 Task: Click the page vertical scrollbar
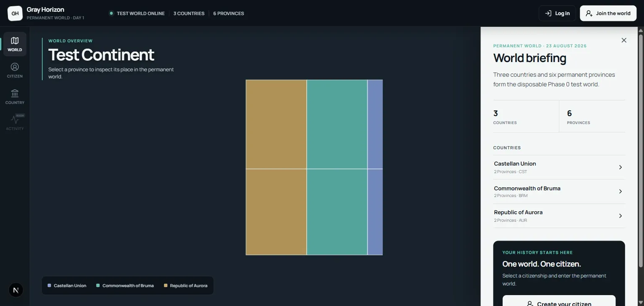(641, 151)
